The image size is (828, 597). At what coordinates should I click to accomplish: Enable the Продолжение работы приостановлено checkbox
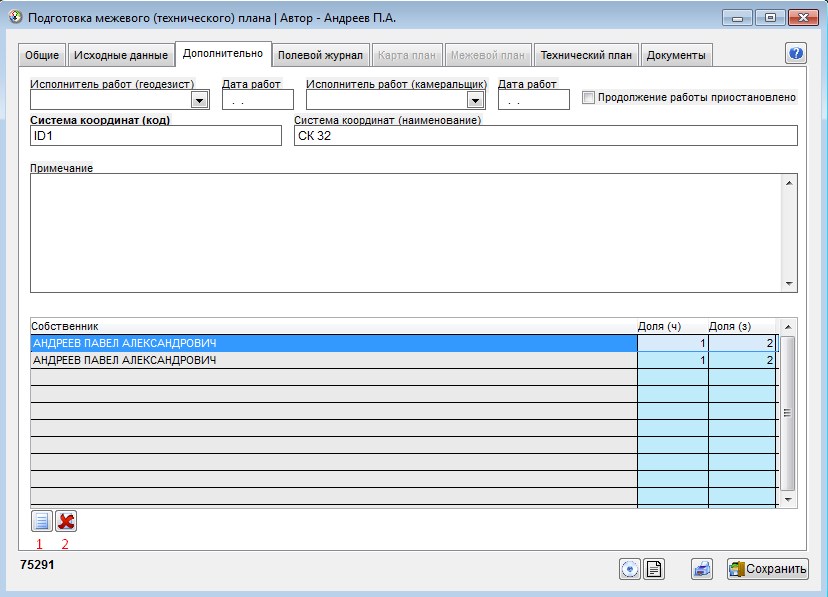[x=588, y=98]
